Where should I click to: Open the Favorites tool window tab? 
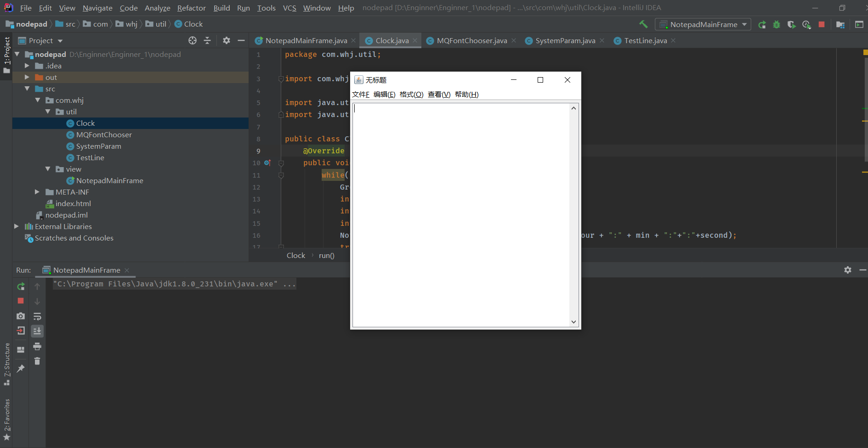[6, 420]
